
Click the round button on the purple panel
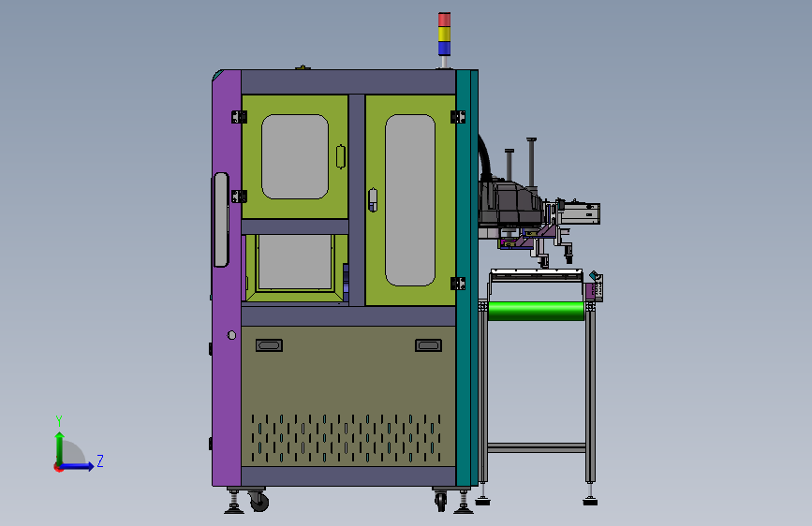(231, 335)
